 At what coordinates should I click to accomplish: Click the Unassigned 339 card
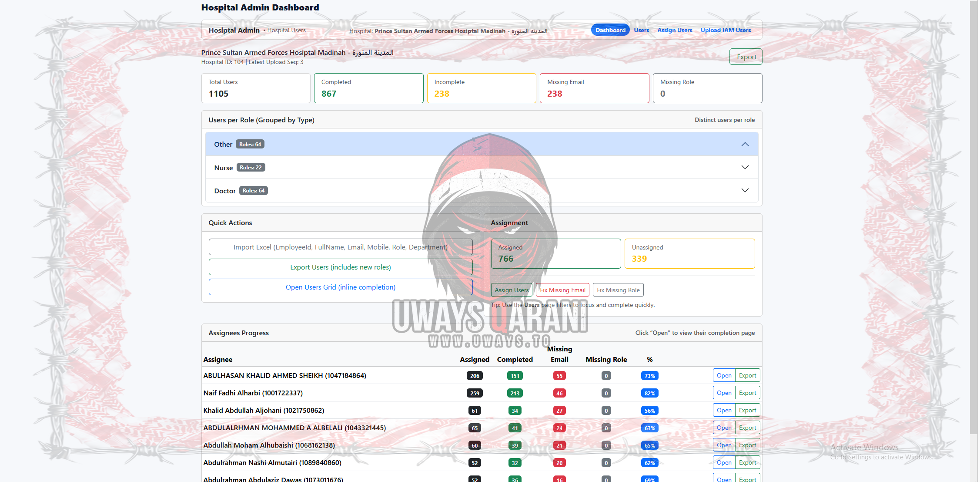tap(690, 253)
